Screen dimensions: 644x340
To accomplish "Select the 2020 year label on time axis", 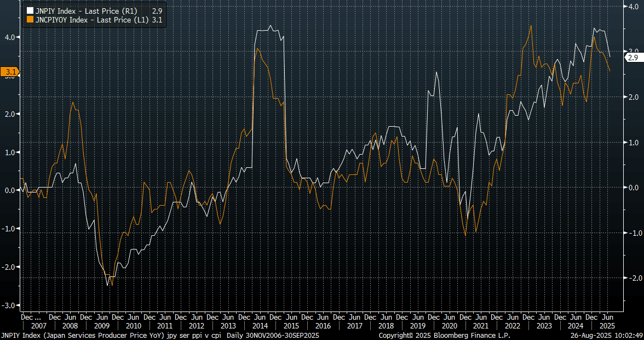I will tap(450, 326).
